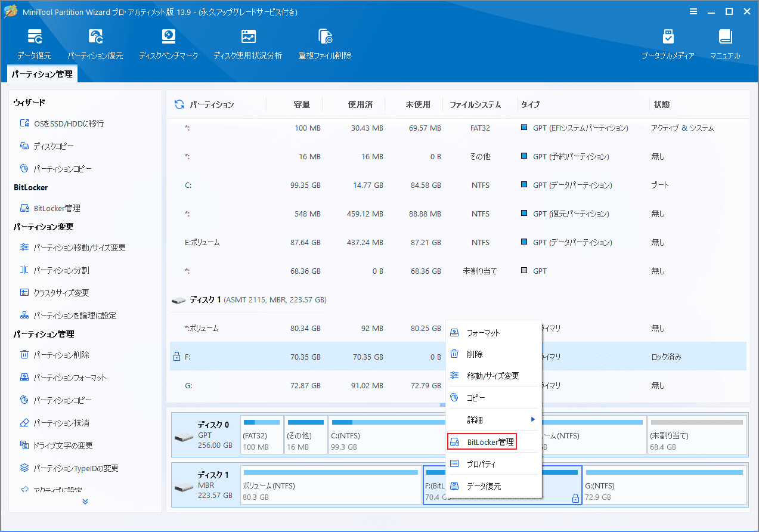The image size is (759, 532).
Task: Choose パーティション削除 in sidebar
Action: coord(54,355)
